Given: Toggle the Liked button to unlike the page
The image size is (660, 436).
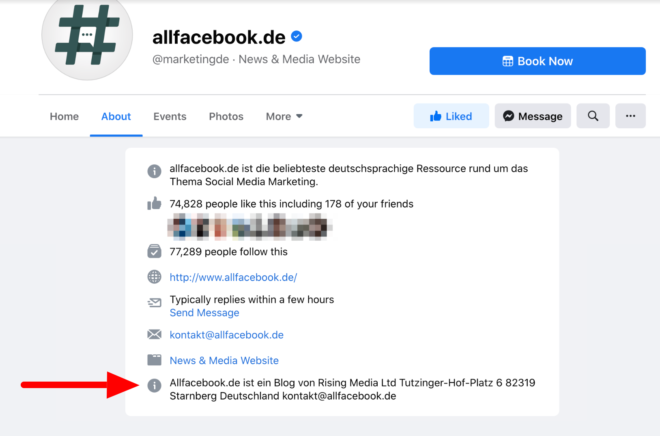Looking at the screenshot, I should tap(451, 116).
